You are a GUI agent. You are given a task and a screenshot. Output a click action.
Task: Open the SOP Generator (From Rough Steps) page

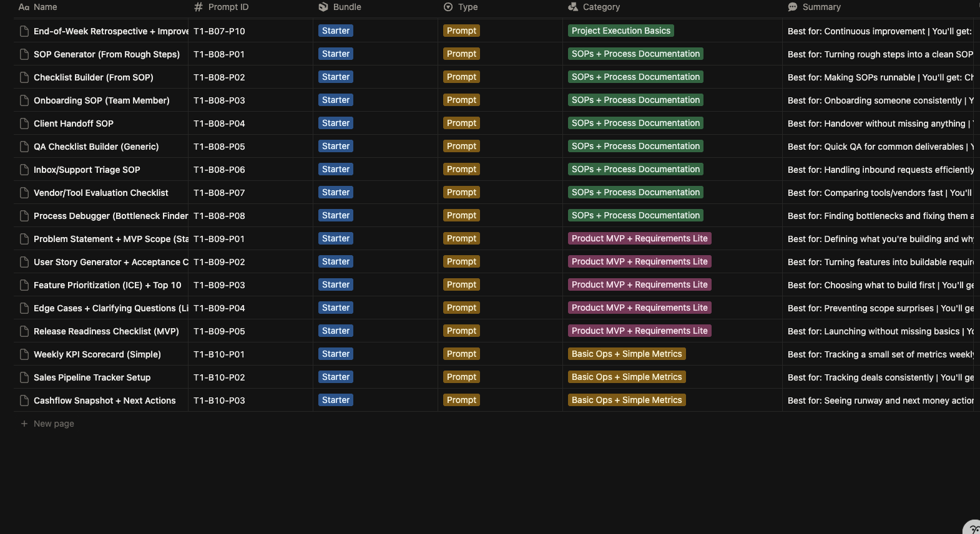107,54
